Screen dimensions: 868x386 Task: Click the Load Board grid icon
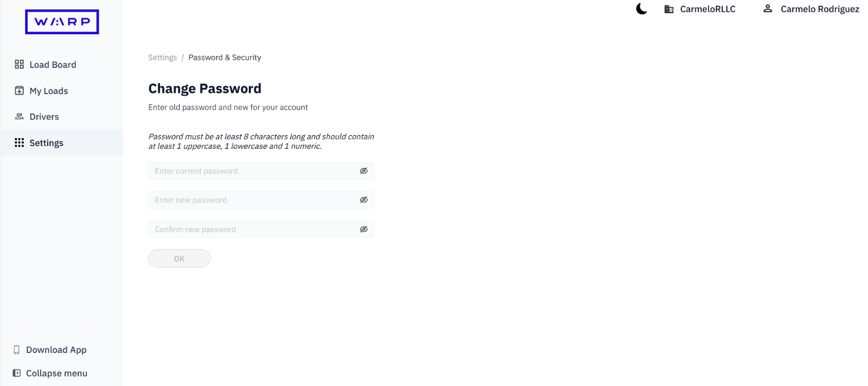tap(19, 64)
